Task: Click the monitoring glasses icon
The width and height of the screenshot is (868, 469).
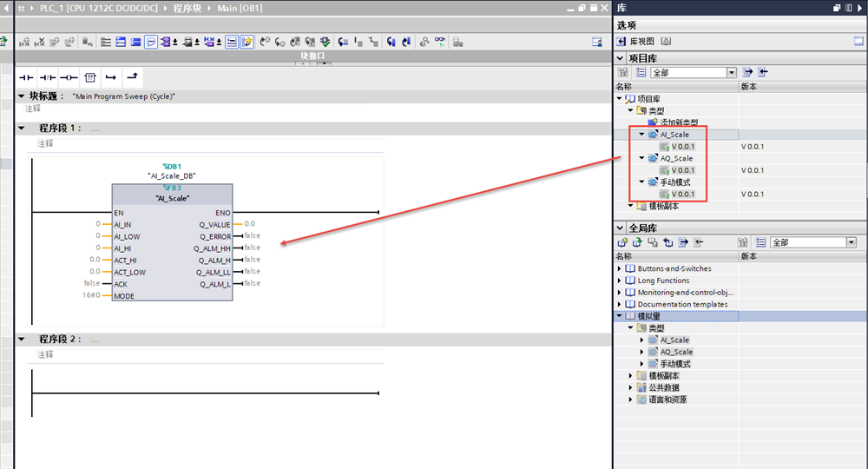Action: point(439,42)
